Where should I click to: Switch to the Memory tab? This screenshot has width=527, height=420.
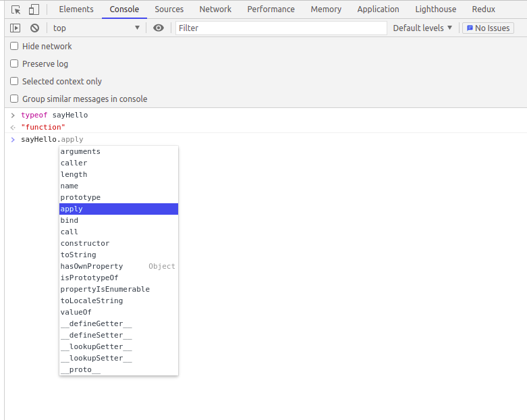326,9
